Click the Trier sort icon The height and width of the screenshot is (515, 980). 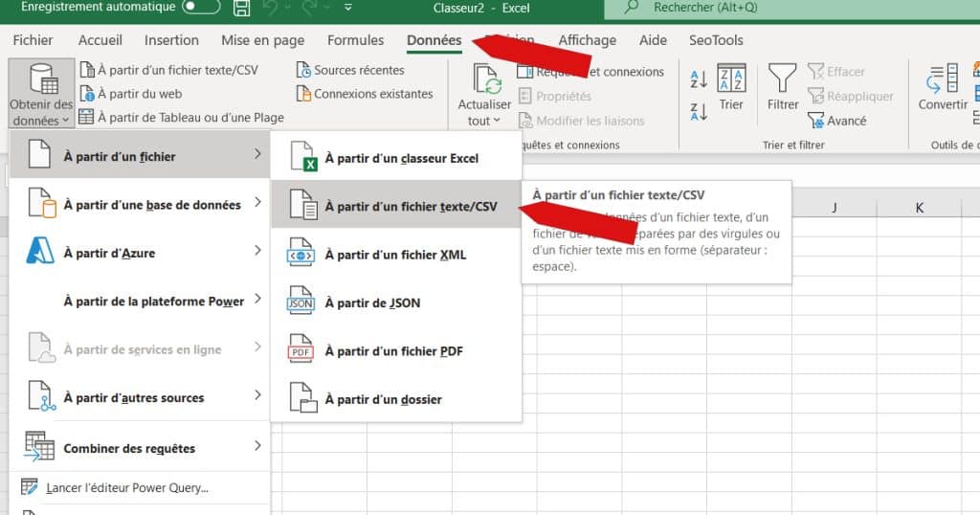coord(731,78)
